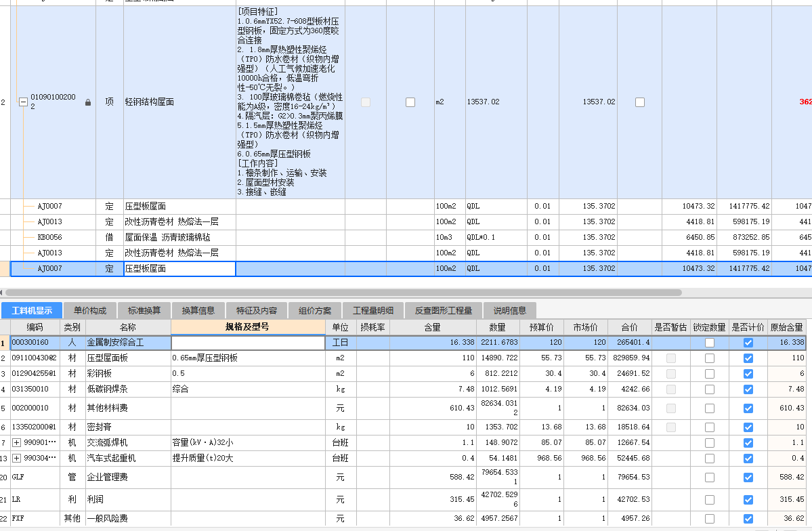Toggle 锁定数量 checkbox for 其他材料费
The image size is (812, 531).
pos(710,408)
